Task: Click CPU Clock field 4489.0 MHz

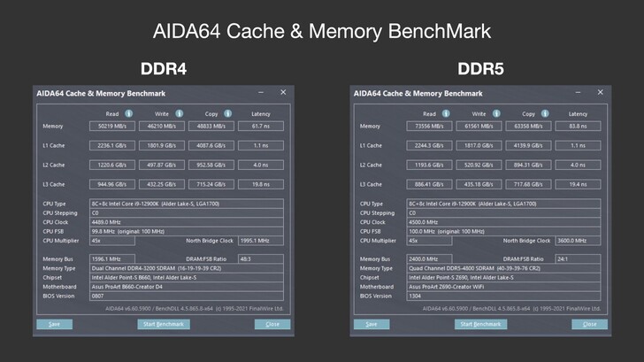Action: (x=187, y=222)
